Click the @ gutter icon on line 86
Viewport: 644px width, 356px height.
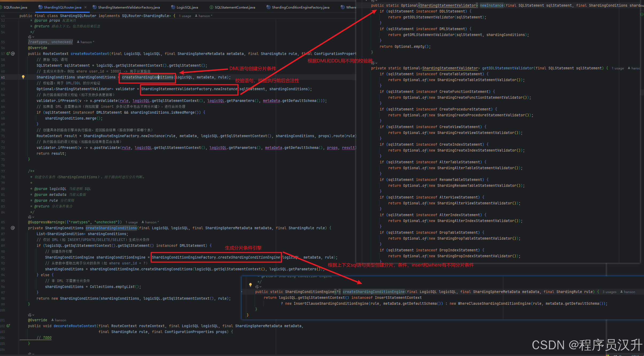(13, 228)
